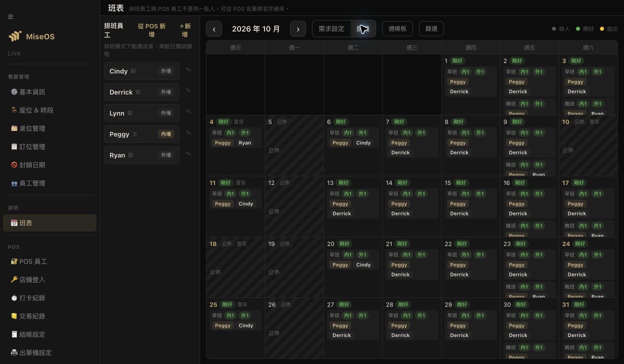Click Cindy chip on October 6
Screen dimensions: 624x364
coord(363,143)
